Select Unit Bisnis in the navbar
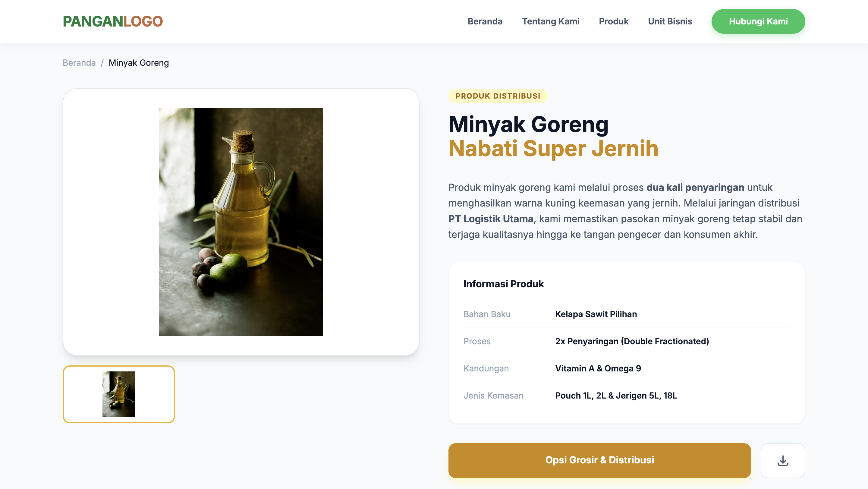The height and width of the screenshot is (489, 868). click(669, 21)
